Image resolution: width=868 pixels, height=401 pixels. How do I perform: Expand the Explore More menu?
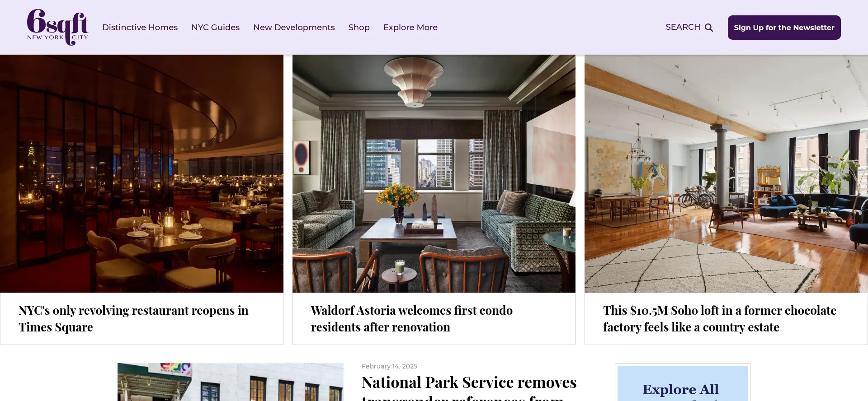point(410,28)
